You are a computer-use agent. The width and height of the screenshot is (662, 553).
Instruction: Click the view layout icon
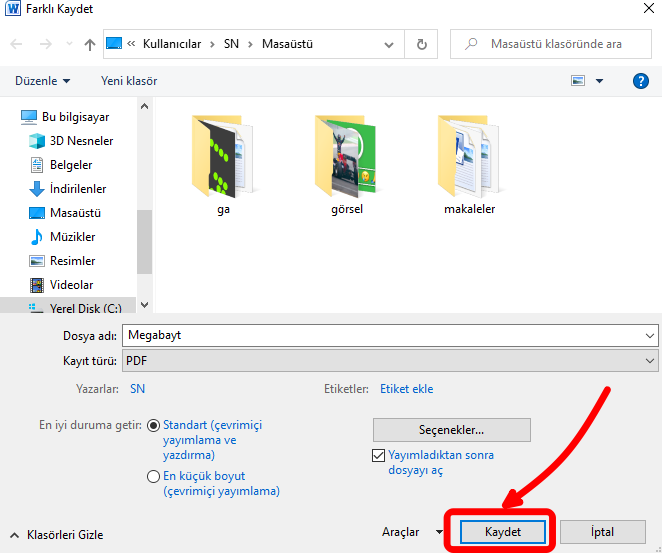tap(578, 81)
